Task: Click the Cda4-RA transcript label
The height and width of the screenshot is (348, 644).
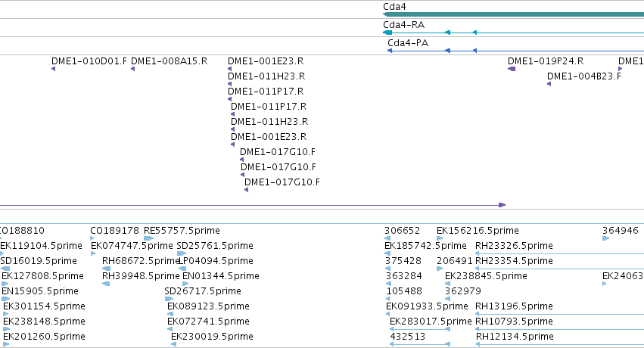Action: click(x=404, y=25)
